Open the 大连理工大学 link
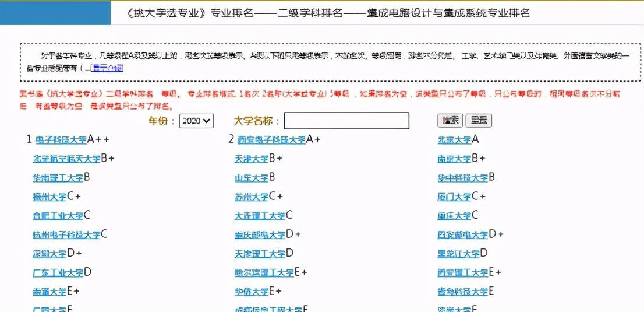 point(260,216)
